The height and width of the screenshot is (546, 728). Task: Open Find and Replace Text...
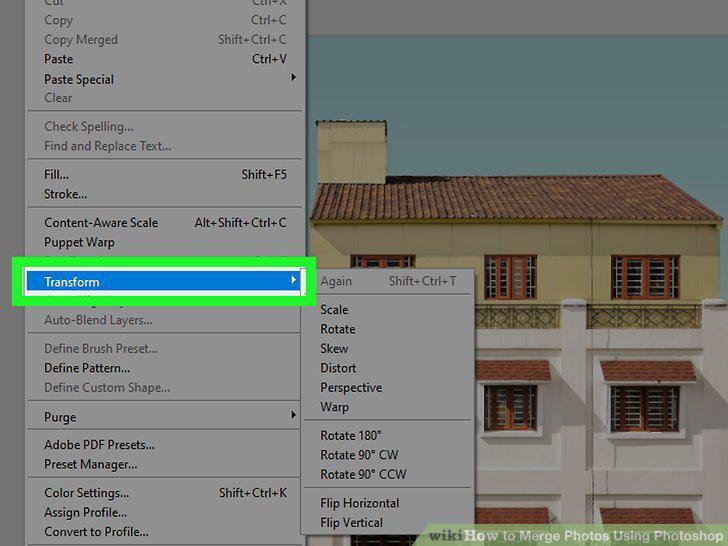(165, 146)
